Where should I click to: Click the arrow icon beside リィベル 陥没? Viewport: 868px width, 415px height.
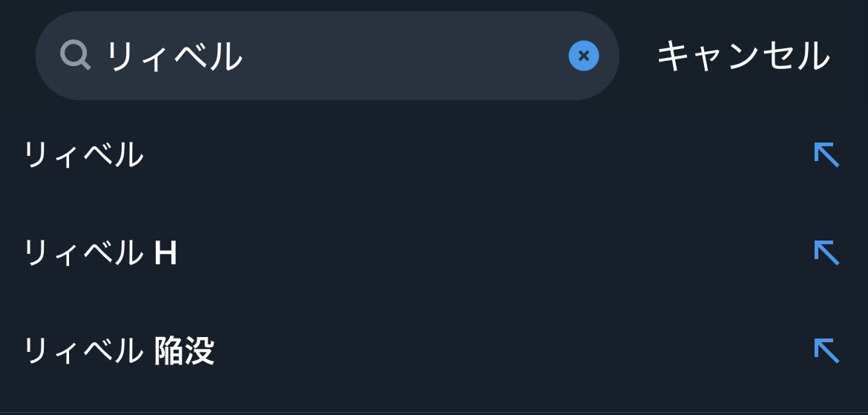826,351
